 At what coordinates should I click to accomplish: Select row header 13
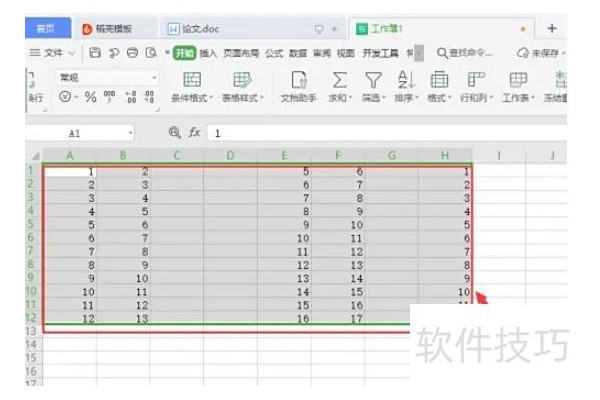point(31,331)
